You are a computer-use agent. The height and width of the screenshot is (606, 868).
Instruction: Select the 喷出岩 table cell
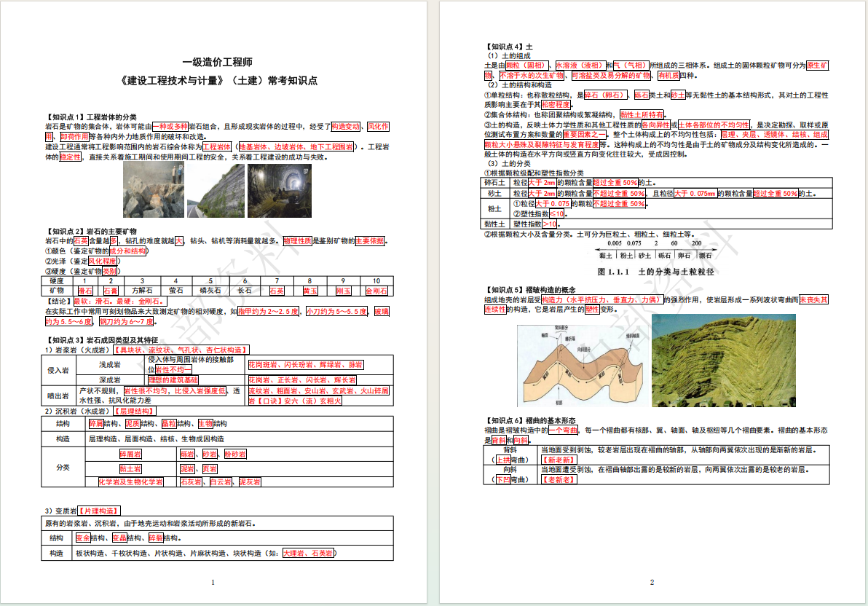click(x=58, y=396)
